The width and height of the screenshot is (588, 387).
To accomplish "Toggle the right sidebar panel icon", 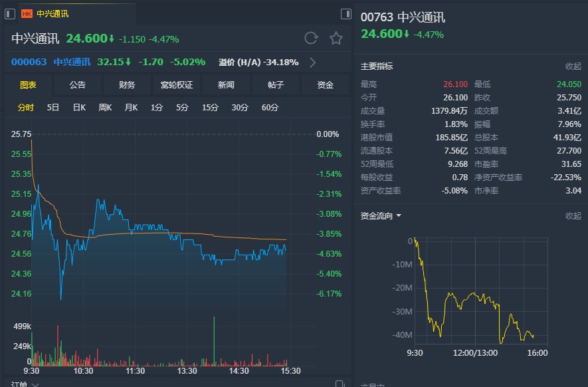I will (x=345, y=13).
